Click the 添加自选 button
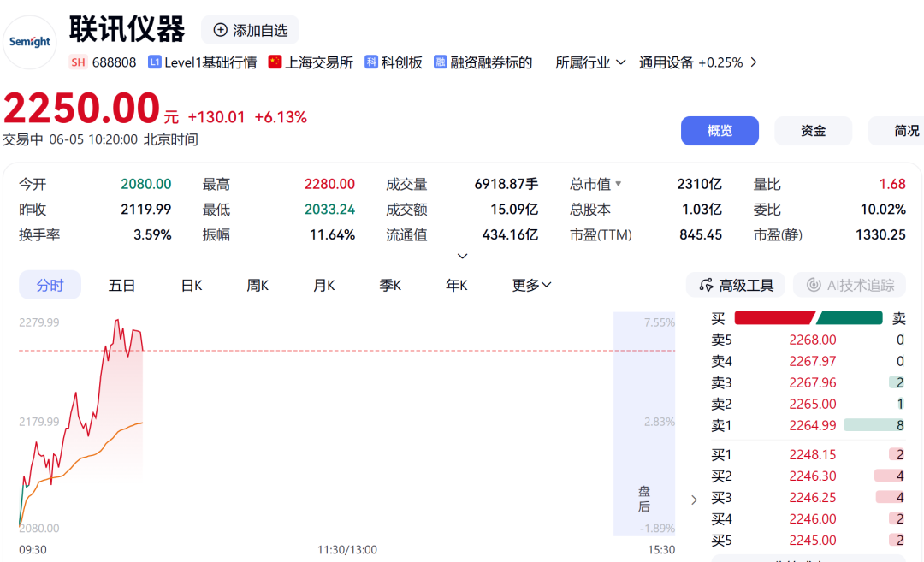This screenshot has height=562, width=924. pyautogui.click(x=250, y=30)
